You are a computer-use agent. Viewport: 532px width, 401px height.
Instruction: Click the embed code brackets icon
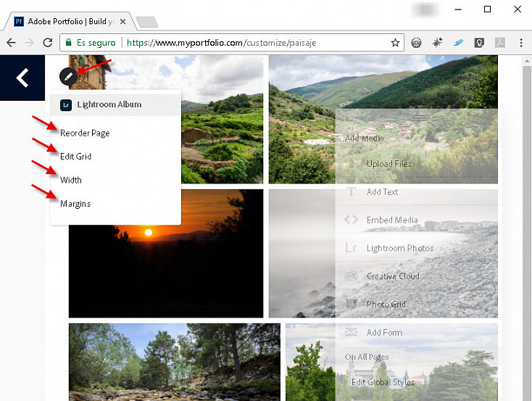click(351, 220)
